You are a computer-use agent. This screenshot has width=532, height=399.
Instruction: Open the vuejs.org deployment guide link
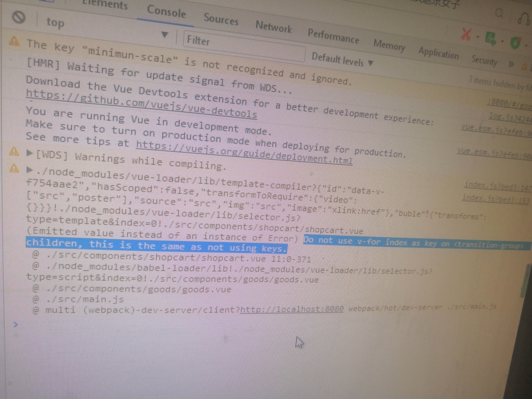244,153
